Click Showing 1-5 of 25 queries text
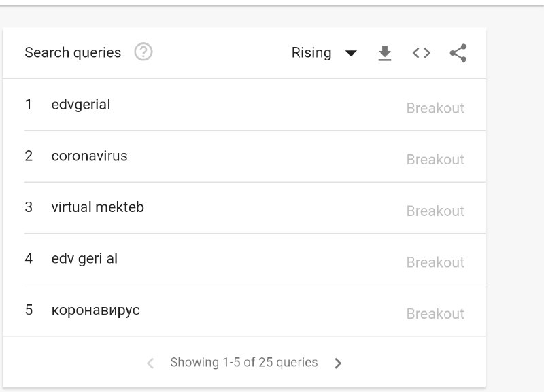The height and width of the screenshot is (392, 544). (244, 362)
